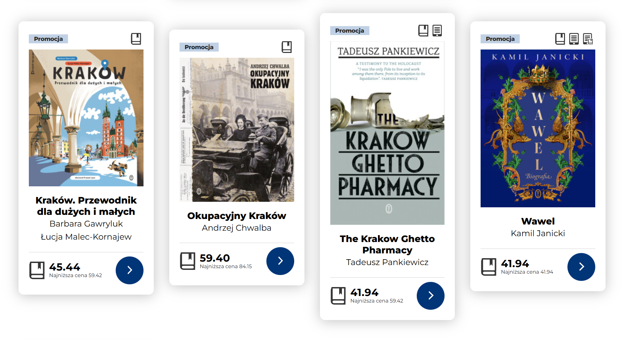Click the arrow button on Krakow Ghetto Pharmacy card
This screenshot has height=340, width=644.
point(430,296)
